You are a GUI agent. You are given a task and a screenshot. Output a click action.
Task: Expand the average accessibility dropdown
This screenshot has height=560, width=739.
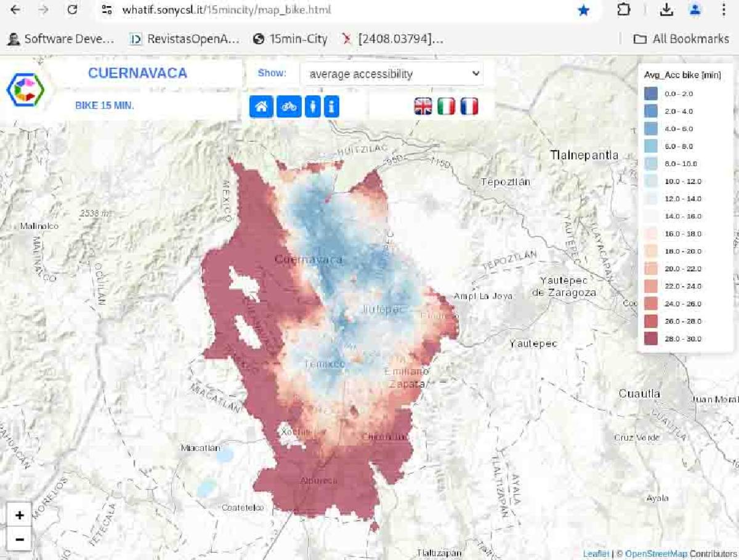point(391,73)
